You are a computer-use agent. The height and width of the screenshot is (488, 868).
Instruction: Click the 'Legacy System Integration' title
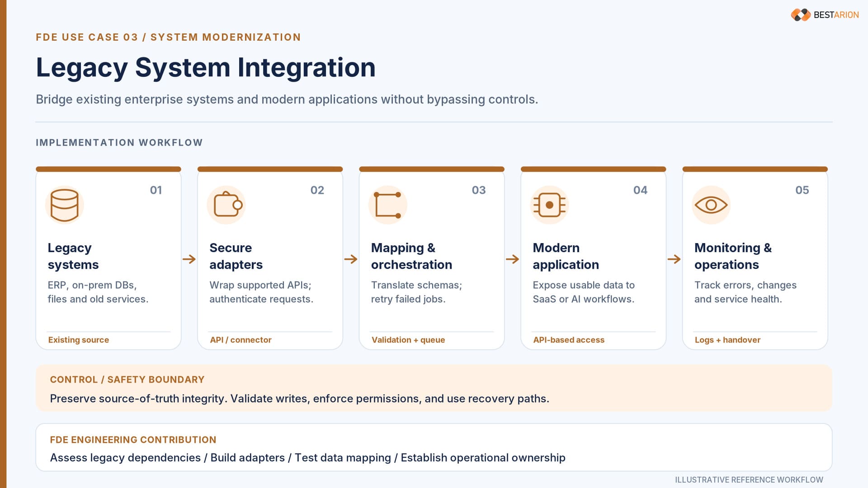pyautogui.click(x=206, y=68)
